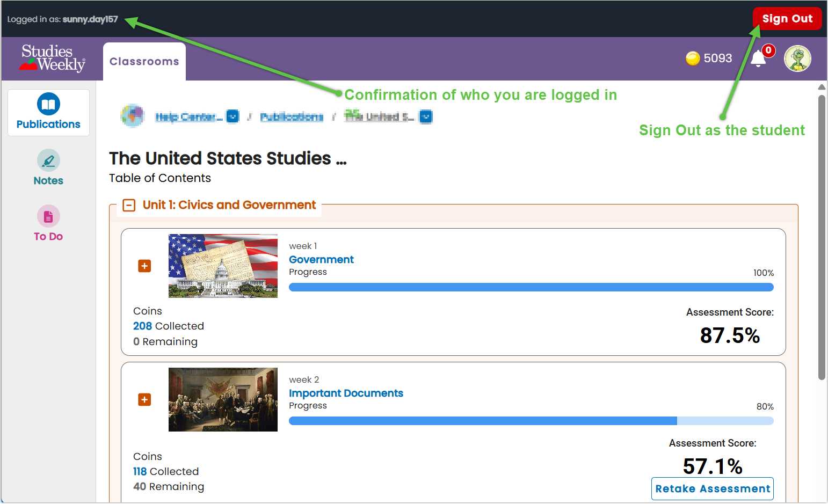
Task: Switch to the Classrooms tab
Action: (x=144, y=61)
